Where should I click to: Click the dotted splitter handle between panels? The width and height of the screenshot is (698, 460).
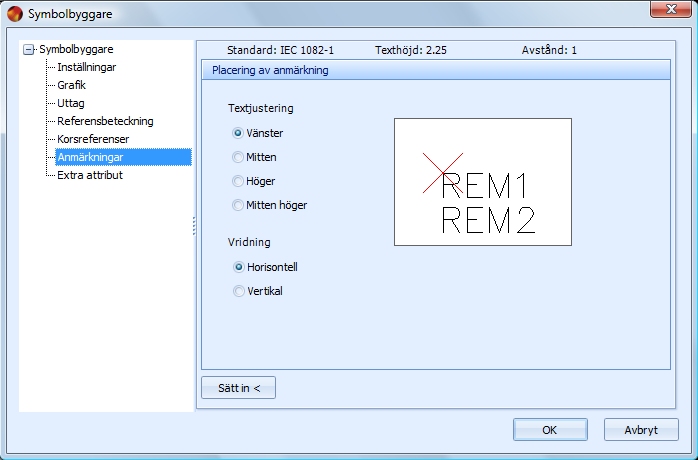tap(194, 226)
